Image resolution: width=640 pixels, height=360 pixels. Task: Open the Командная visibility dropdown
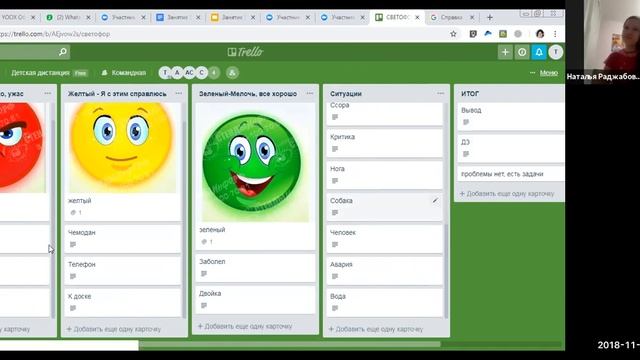coord(124,73)
